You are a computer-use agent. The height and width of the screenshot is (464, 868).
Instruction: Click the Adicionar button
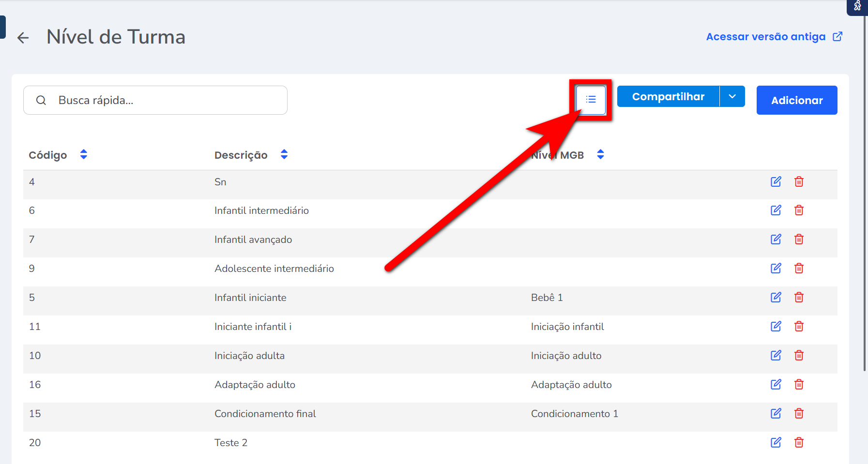796,100
